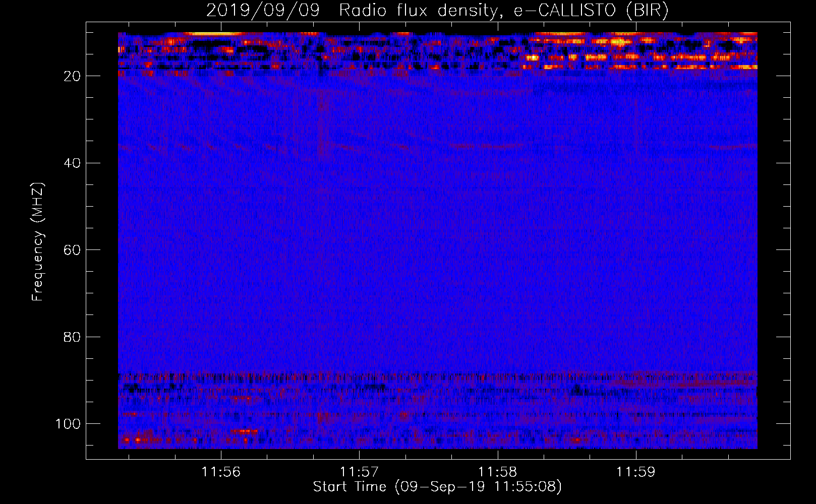Click the e-CALLISTO (BIR) title label

tap(591, 11)
